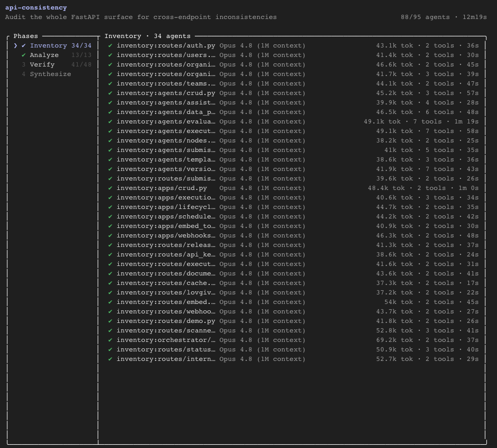Select the inventory:agents/execut agent name

click(x=166, y=131)
